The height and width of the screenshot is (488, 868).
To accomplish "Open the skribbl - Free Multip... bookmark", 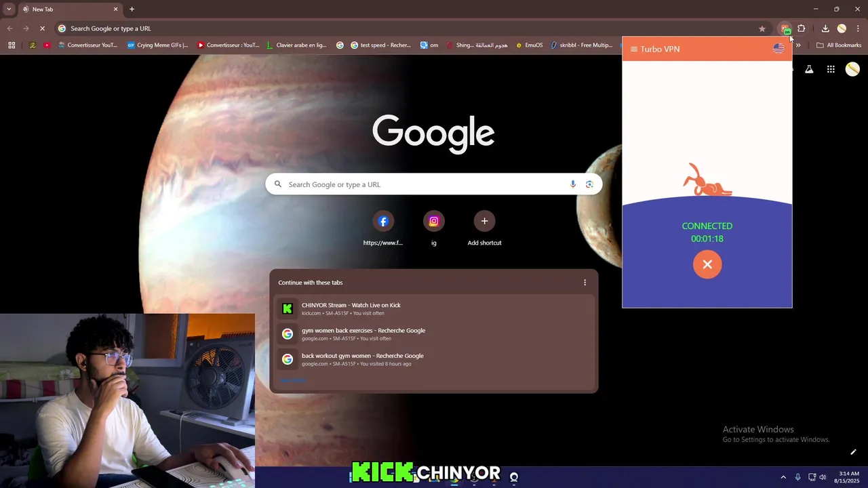I will coord(582,45).
